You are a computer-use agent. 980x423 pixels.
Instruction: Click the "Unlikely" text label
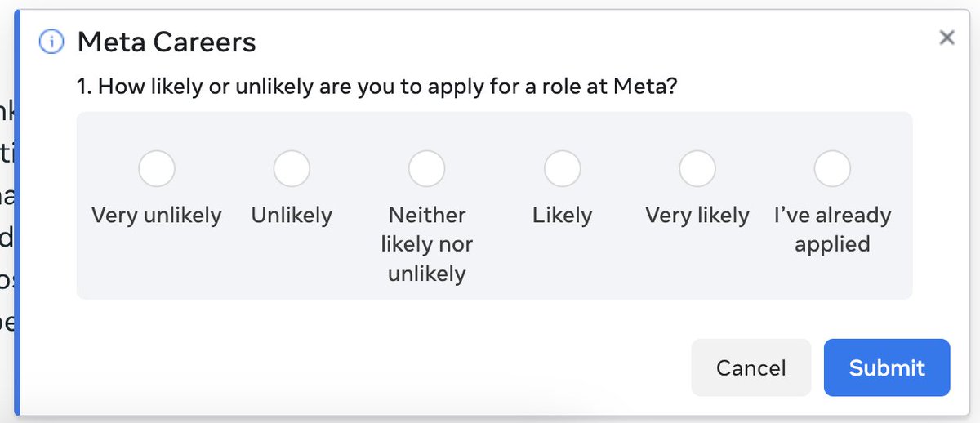point(292,216)
